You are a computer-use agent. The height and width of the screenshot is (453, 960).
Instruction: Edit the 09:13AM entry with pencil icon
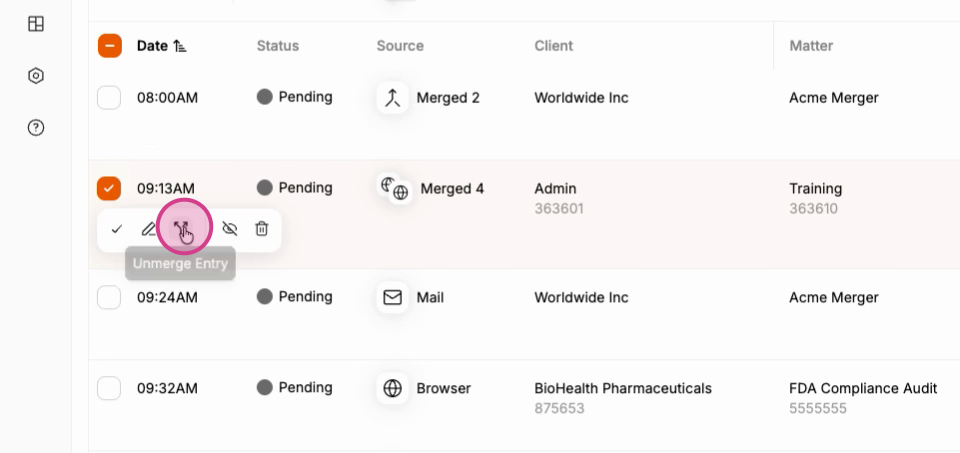149,229
